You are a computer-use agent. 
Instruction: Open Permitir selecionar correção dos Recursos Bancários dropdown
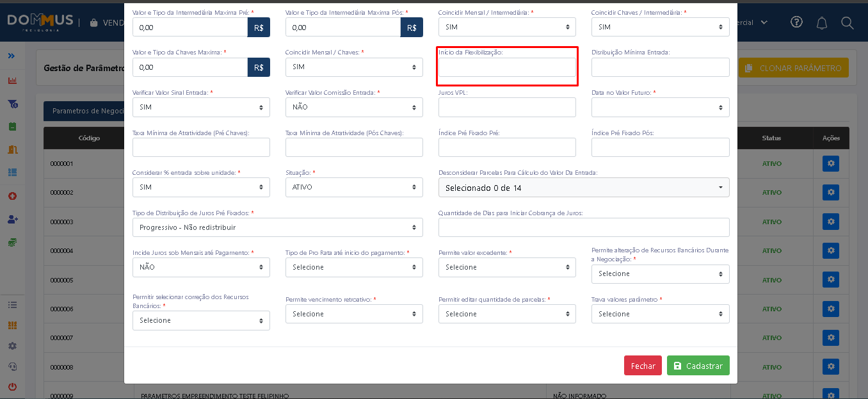point(201,320)
